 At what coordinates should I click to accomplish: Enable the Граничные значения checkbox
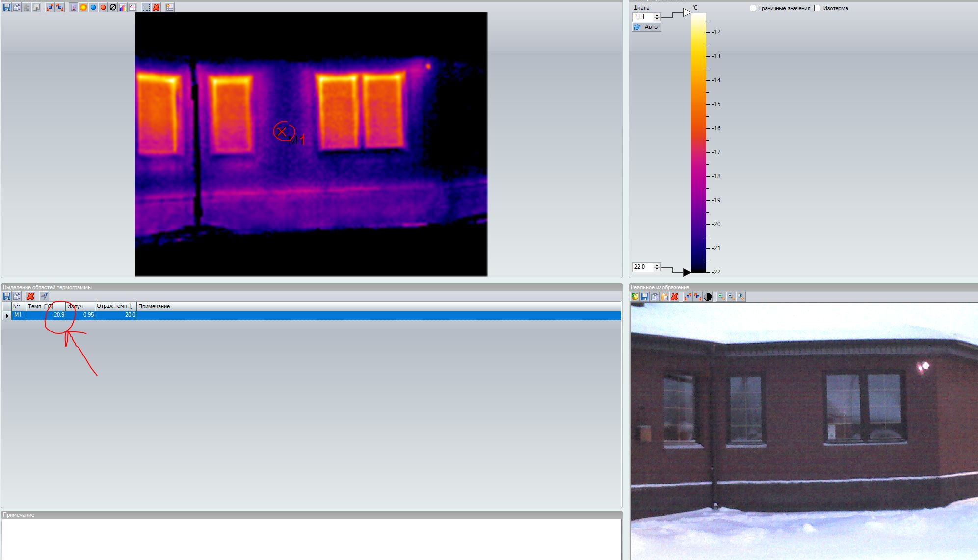click(753, 8)
